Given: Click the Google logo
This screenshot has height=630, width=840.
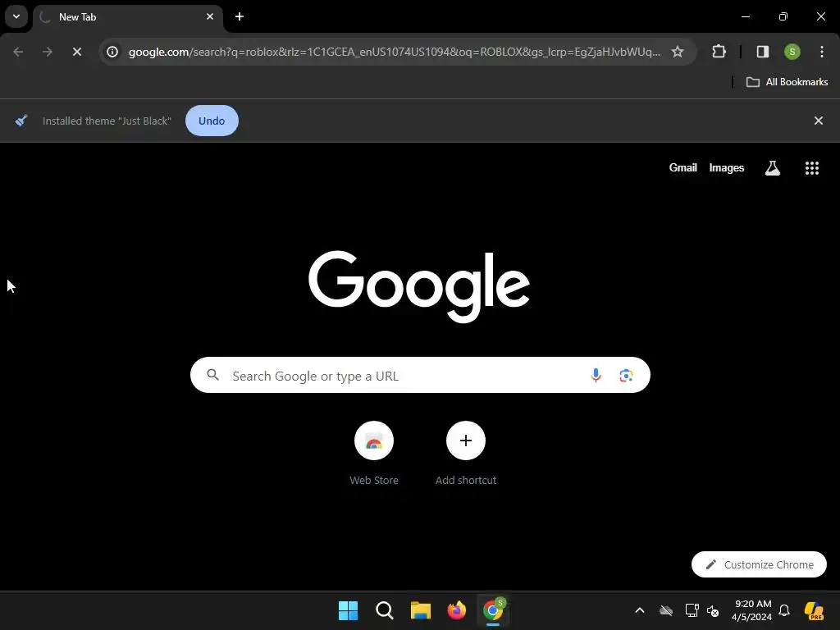Looking at the screenshot, I should 419,286.
